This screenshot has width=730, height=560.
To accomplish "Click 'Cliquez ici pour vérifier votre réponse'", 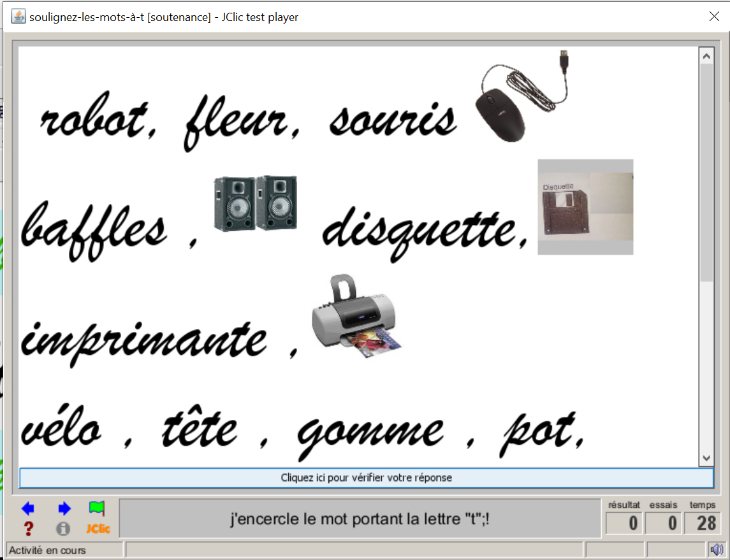I will pos(366,478).
